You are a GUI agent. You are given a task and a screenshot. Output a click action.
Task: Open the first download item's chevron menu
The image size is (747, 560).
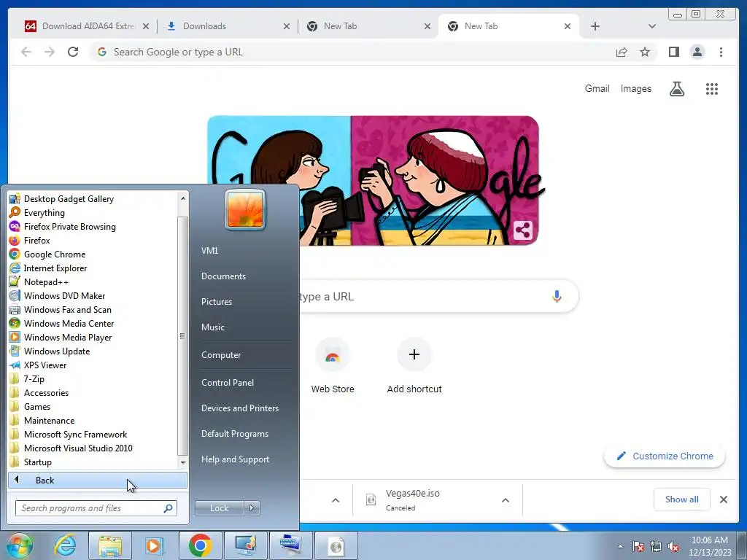336,500
